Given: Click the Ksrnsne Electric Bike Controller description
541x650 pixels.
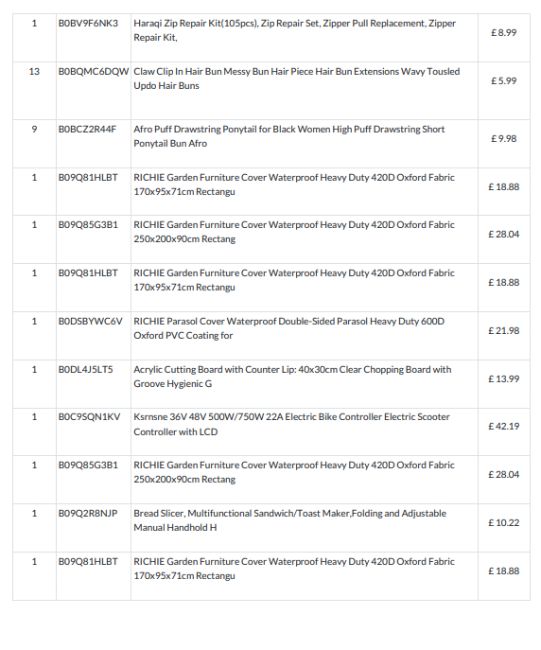Looking at the screenshot, I should pyautogui.click(x=291, y=424).
